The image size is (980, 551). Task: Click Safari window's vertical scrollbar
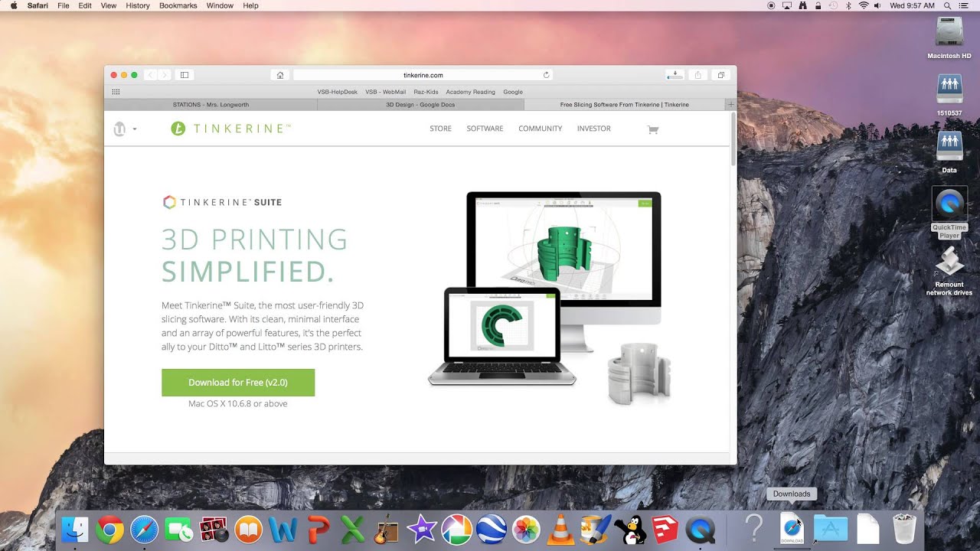coord(733,138)
